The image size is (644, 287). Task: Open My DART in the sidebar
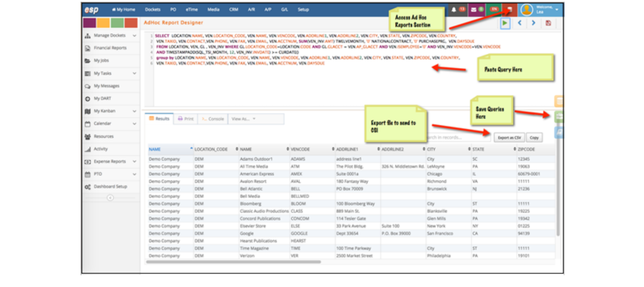tap(111, 99)
